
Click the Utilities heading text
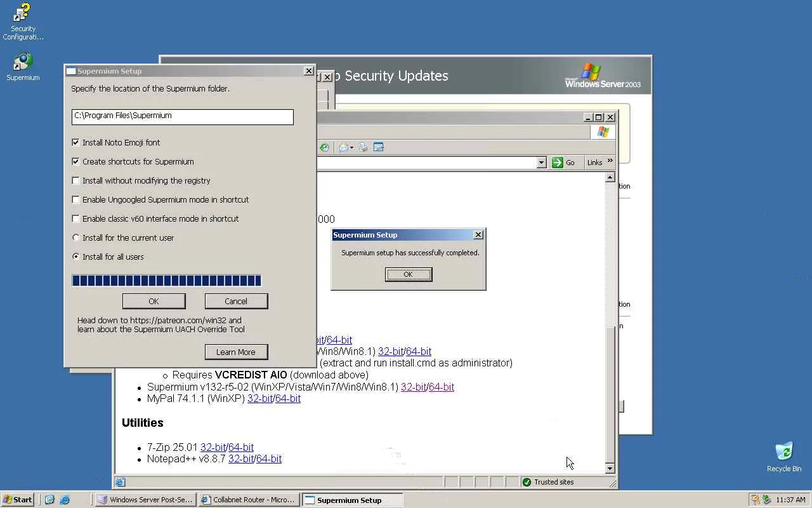click(143, 423)
